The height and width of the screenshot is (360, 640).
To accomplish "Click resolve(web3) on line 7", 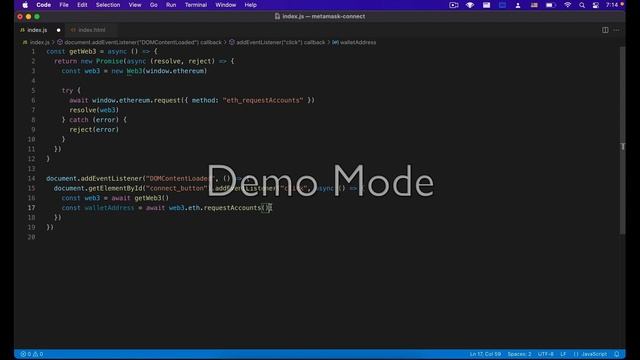I will pos(94,110).
